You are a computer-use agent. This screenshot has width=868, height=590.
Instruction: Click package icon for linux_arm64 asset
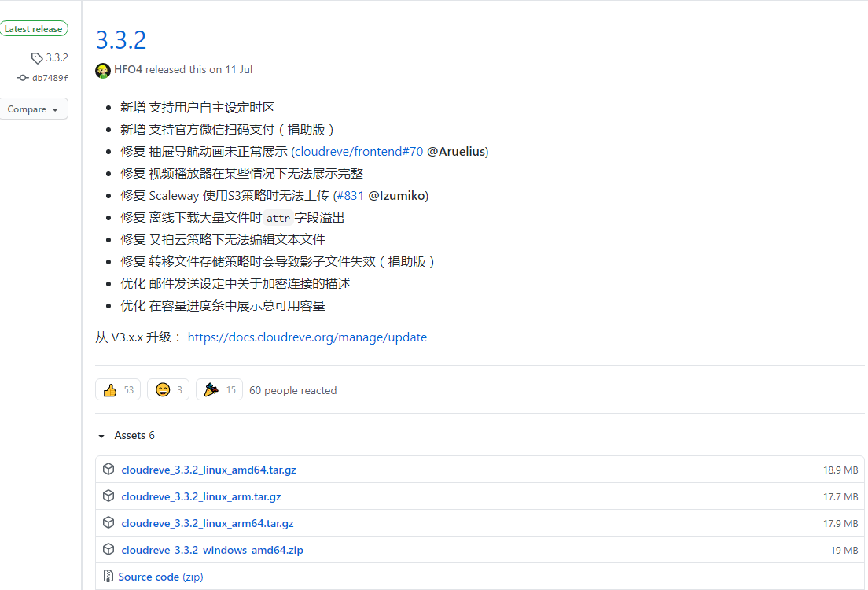[x=108, y=522]
